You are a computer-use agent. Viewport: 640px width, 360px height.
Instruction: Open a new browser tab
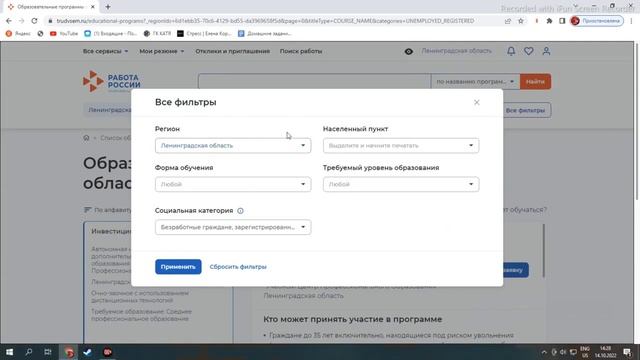[x=108, y=7]
